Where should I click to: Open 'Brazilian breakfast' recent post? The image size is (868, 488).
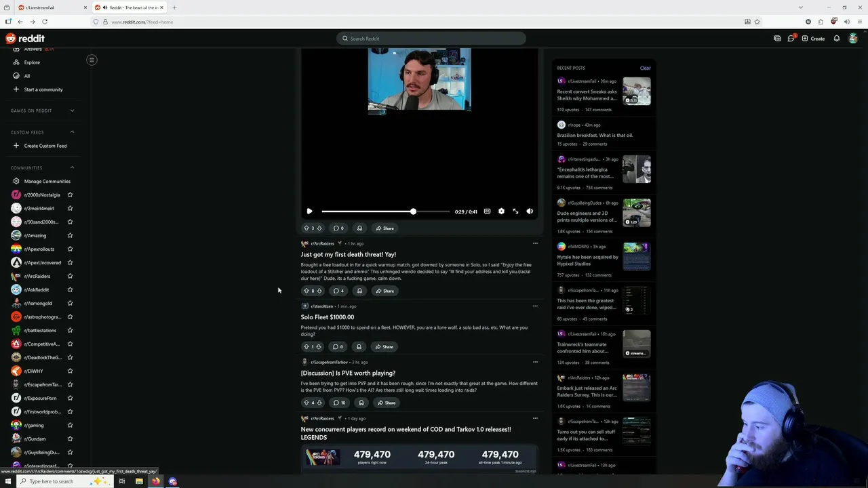click(595, 135)
